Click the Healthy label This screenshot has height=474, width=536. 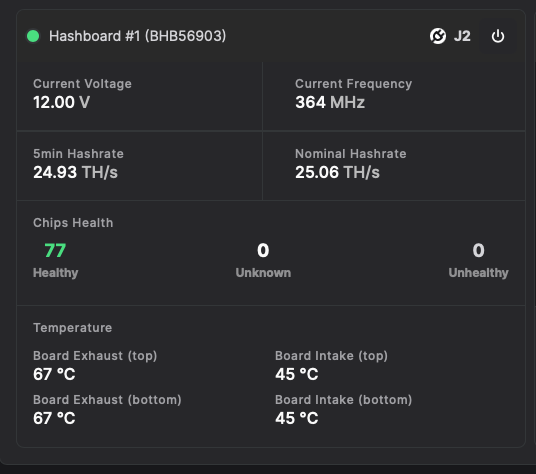click(x=55, y=273)
